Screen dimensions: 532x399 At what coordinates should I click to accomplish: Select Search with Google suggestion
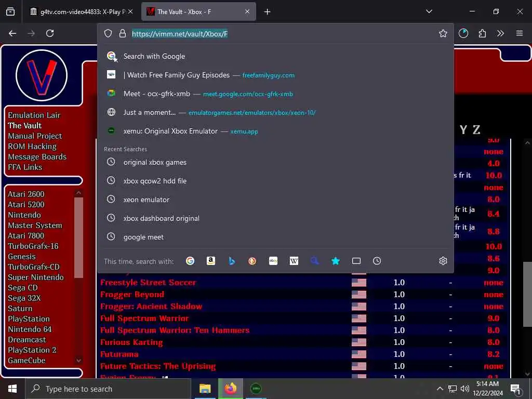(275, 56)
